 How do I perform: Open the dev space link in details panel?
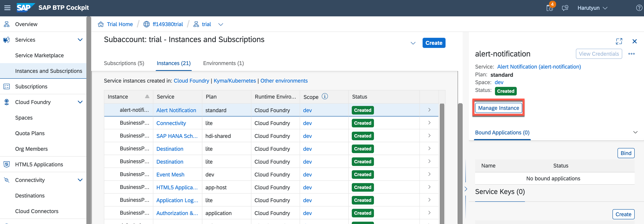[499, 82]
